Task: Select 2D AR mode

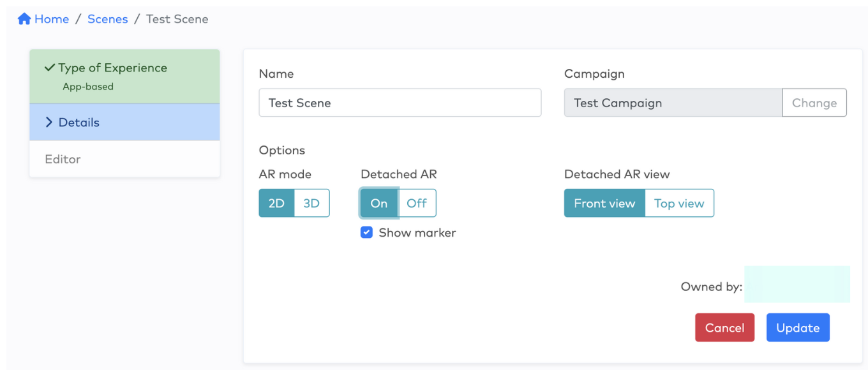Action: tap(276, 204)
